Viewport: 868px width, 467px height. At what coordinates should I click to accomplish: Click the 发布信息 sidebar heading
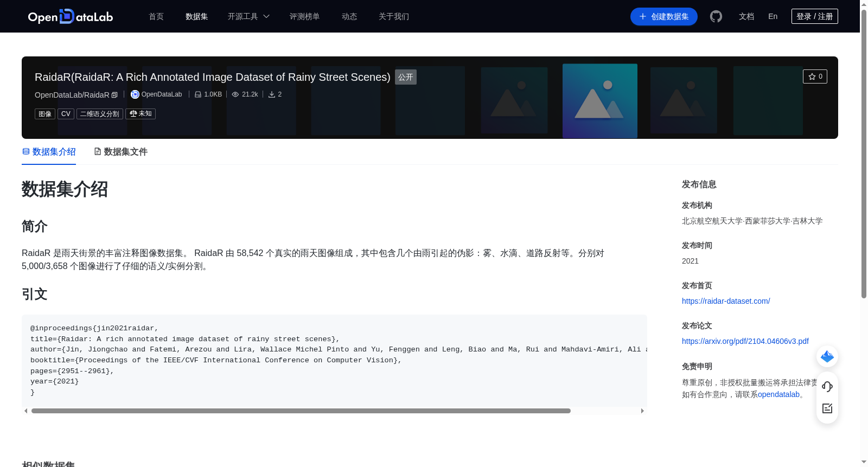(x=699, y=184)
